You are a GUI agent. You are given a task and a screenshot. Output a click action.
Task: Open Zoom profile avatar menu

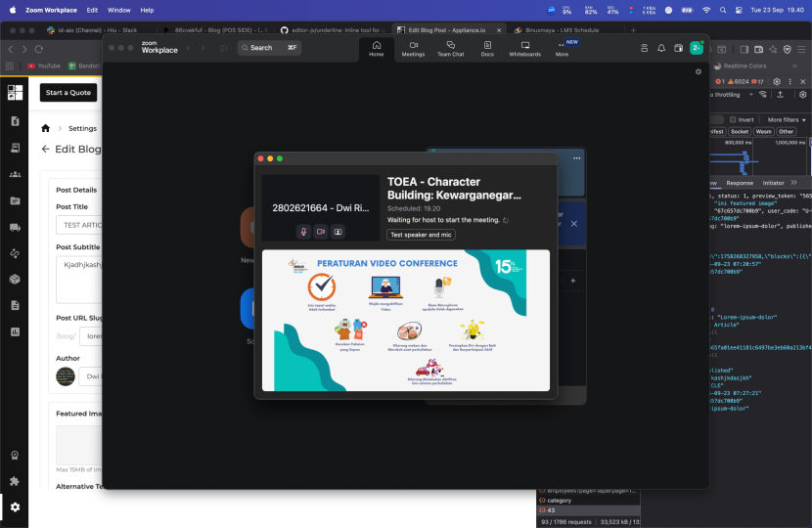coord(697,48)
